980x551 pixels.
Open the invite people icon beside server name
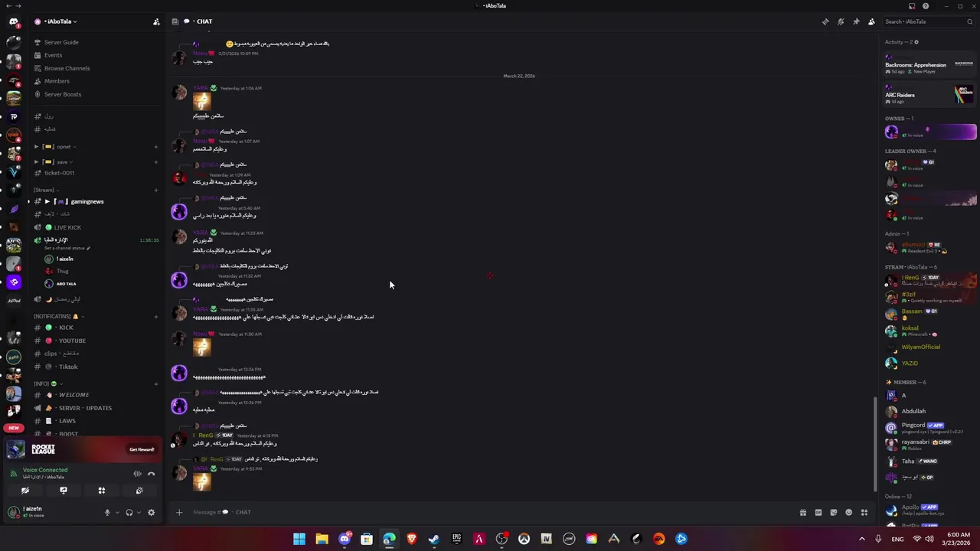tap(156, 21)
